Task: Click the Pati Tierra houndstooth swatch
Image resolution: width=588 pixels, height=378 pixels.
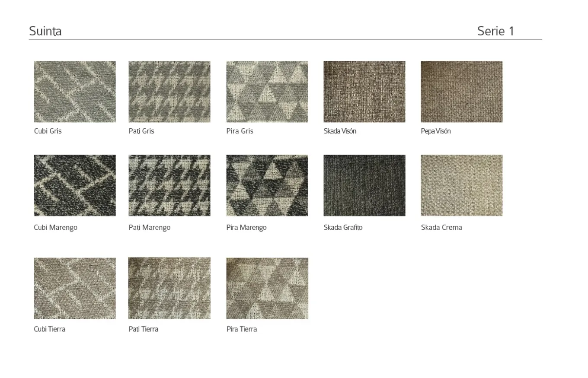Action: [169, 288]
